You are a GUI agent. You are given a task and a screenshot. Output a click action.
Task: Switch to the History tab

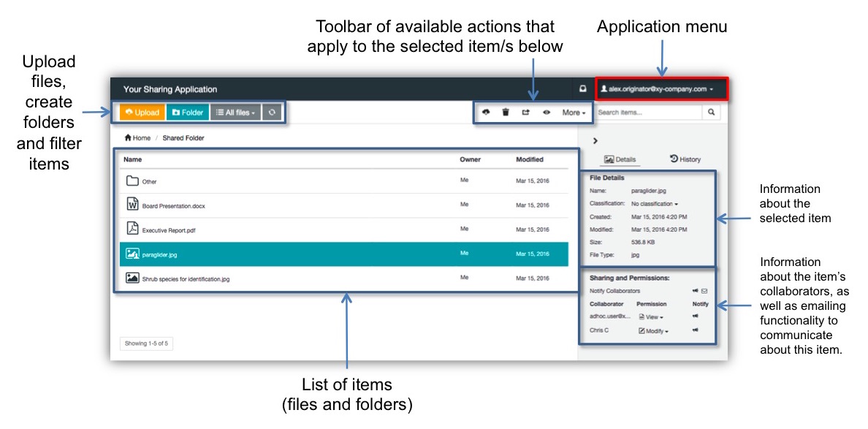(685, 159)
